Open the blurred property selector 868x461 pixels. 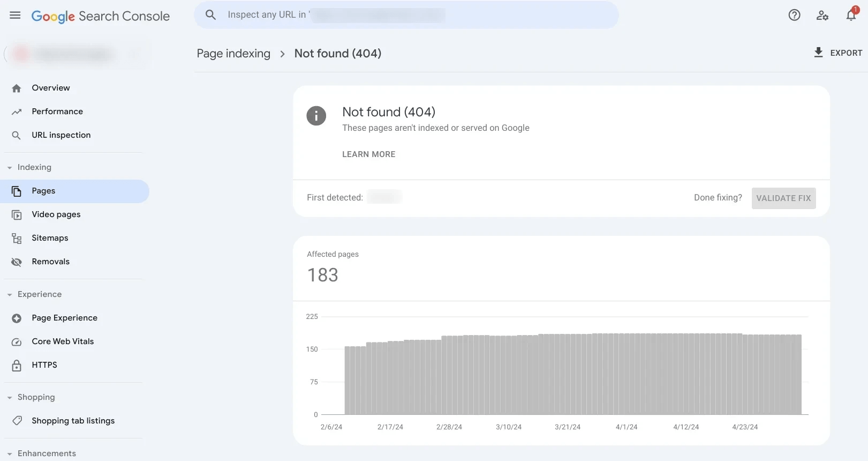pos(76,54)
